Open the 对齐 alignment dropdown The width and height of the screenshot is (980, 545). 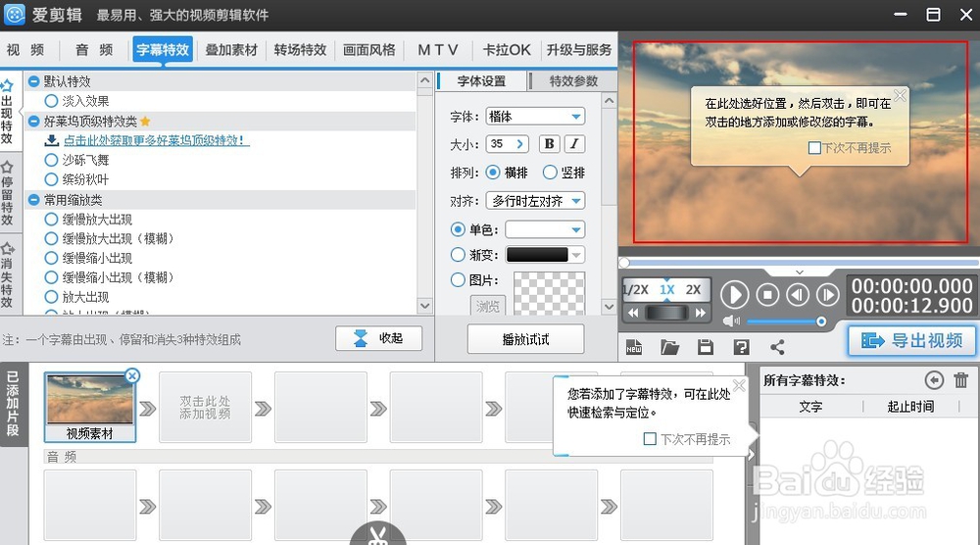535,201
